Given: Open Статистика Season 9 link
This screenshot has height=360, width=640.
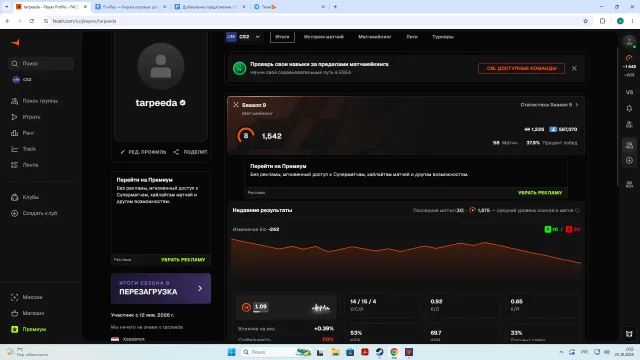Looking at the screenshot, I should 549,105.
